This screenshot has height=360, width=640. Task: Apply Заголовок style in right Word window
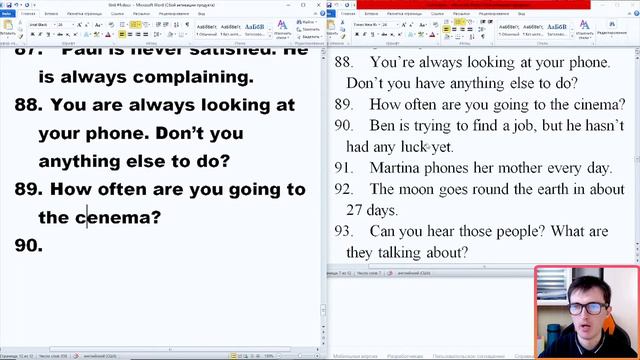(557, 30)
